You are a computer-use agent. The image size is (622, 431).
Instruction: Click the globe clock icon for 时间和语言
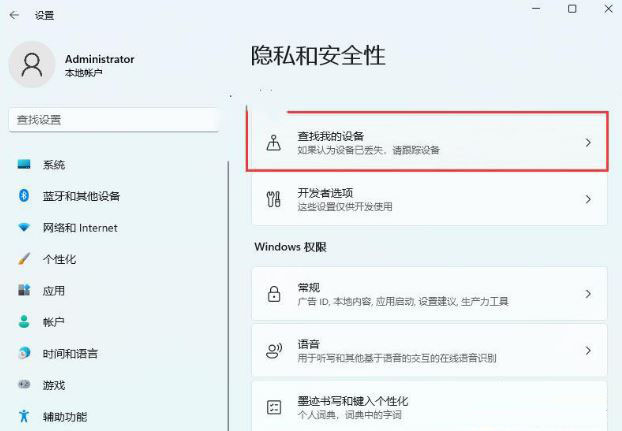24,353
